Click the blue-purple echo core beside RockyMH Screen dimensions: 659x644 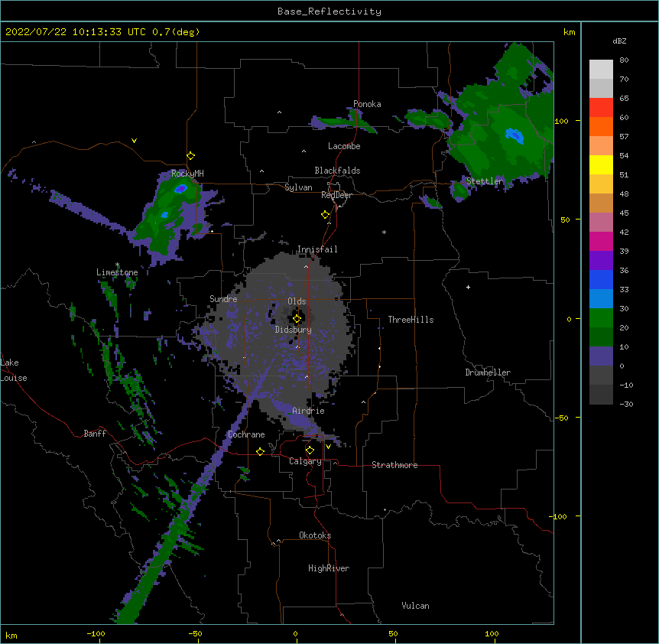pyautogui.click(x=180, y=188)
